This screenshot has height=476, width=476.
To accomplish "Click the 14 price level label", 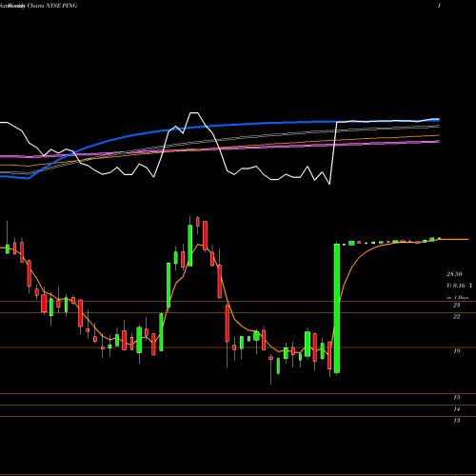I will (x=456, y=409).
